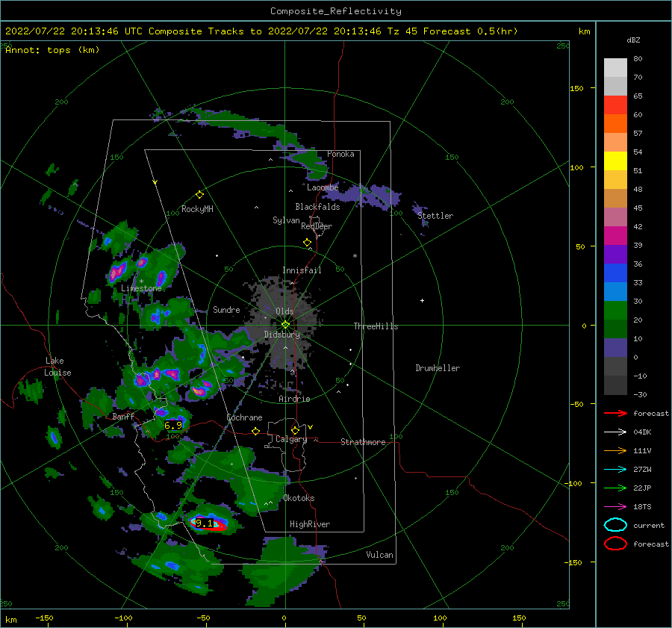Click the yellow diamond marker above Calgary
The image size is (672, 628).
coord(295,430)
